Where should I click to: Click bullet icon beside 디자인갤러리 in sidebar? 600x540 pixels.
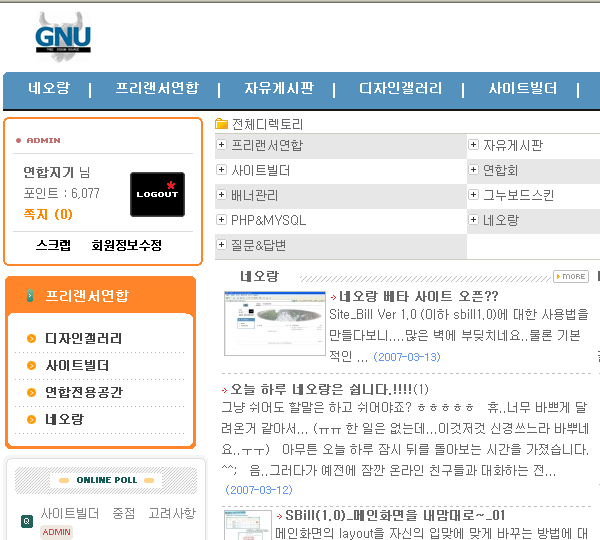[32, 339]
